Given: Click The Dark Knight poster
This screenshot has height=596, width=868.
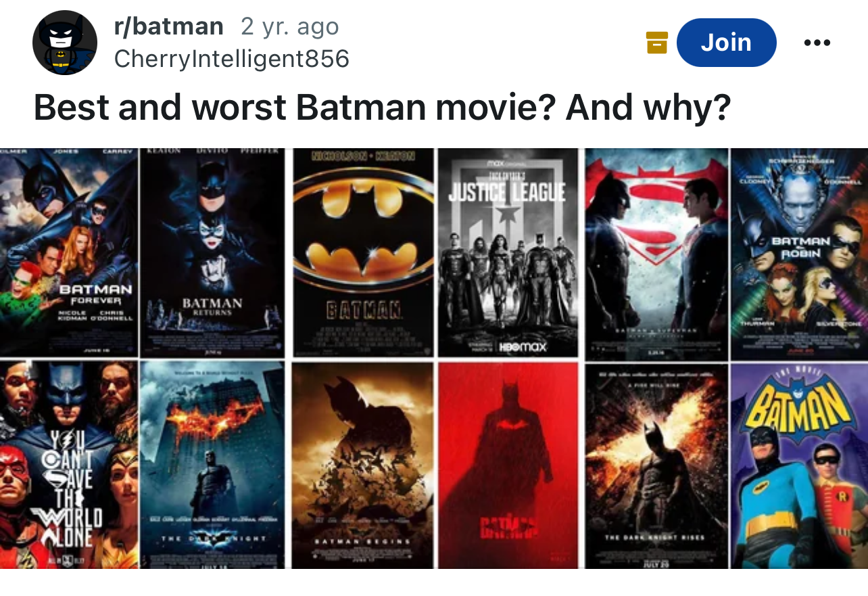Looking at the screenshot, I should click(212, 465).
